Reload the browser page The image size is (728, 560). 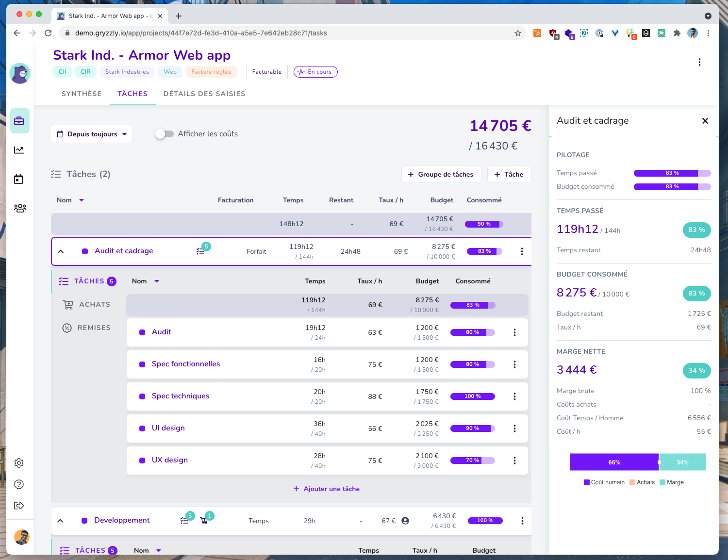point(48,33)
